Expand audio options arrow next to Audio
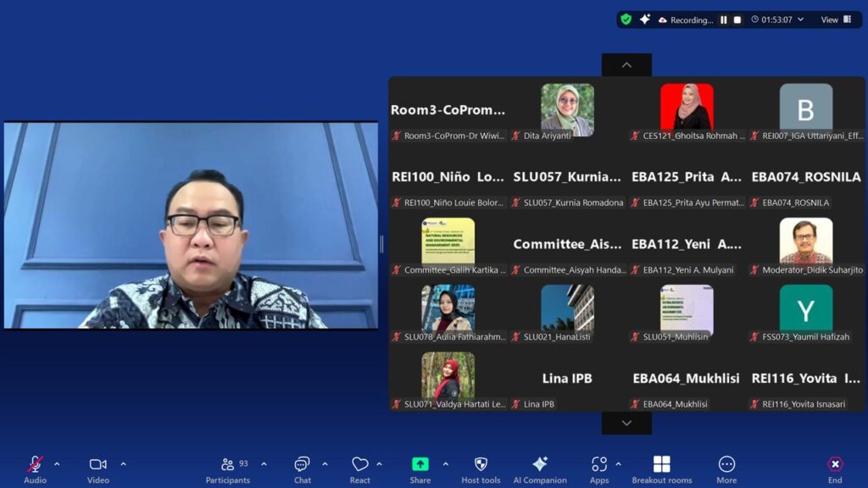This screenshot has width=868, height=488. tap(57, 463)
